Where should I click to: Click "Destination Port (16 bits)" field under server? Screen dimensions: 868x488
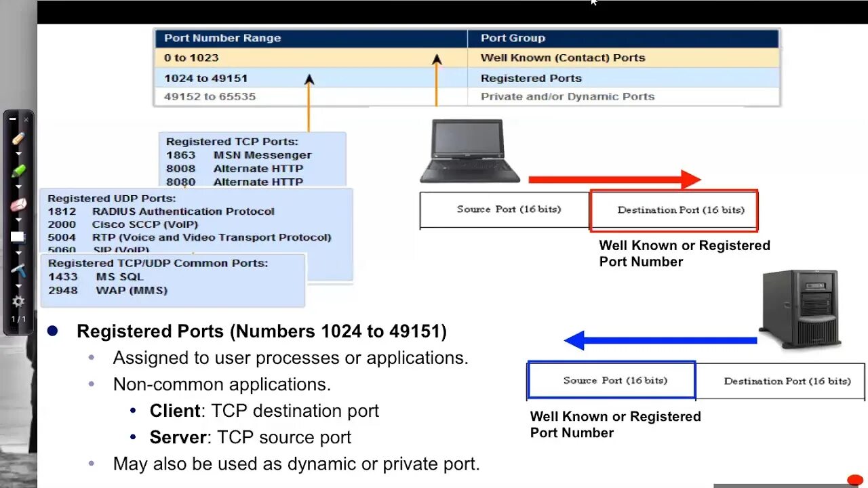pyautogui.click(x=781, y=381)
